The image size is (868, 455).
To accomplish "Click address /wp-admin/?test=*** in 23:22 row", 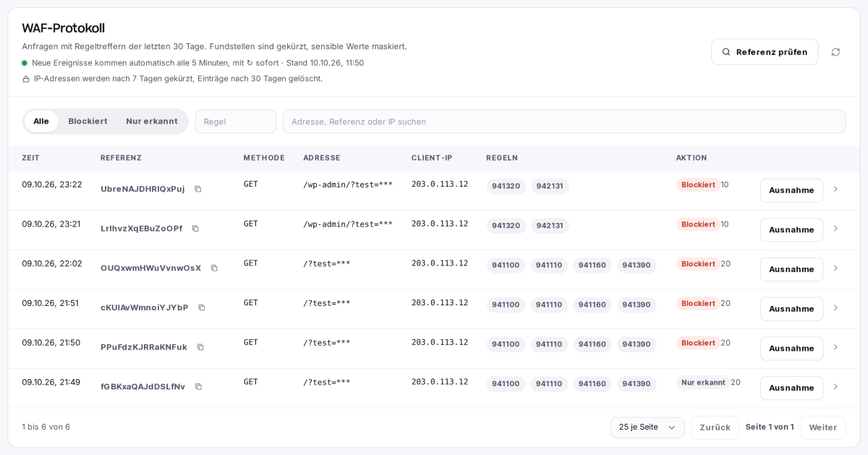I will coord(348,184).
